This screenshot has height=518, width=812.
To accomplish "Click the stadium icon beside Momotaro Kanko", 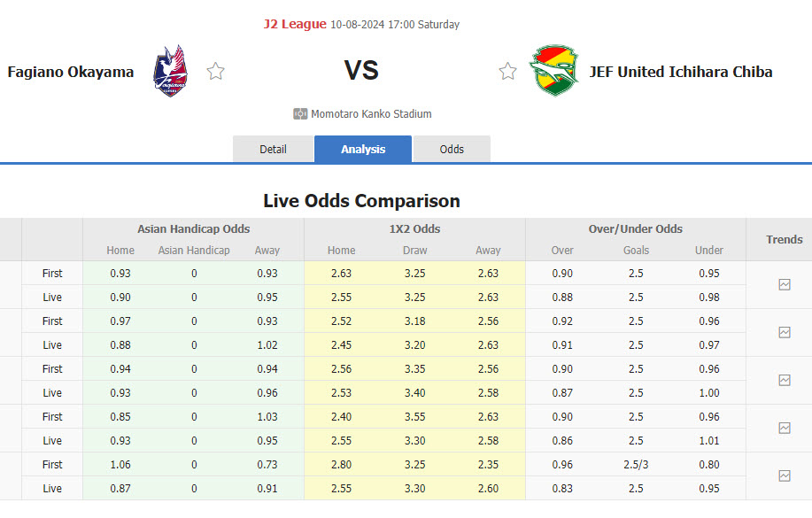I will 300,114.
